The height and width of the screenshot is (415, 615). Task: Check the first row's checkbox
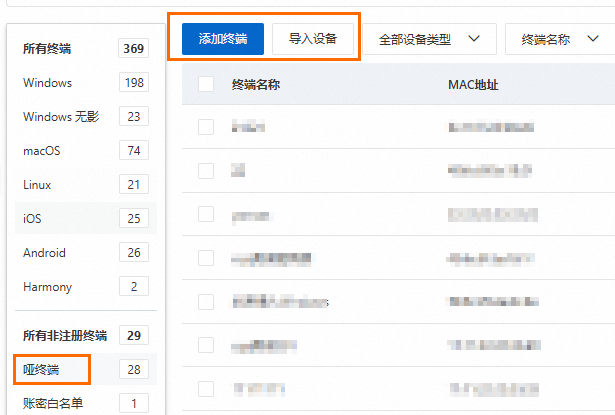[206, 127]
